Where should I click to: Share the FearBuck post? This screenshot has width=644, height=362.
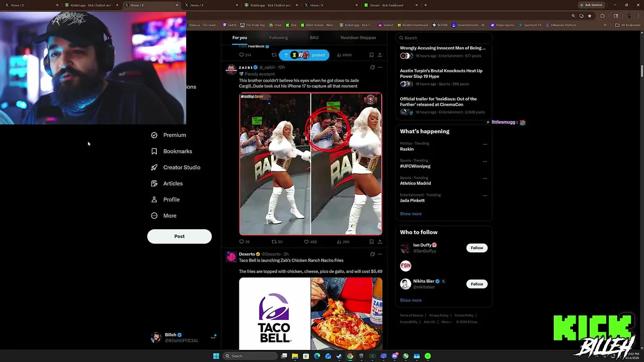(x=380, y=55)
